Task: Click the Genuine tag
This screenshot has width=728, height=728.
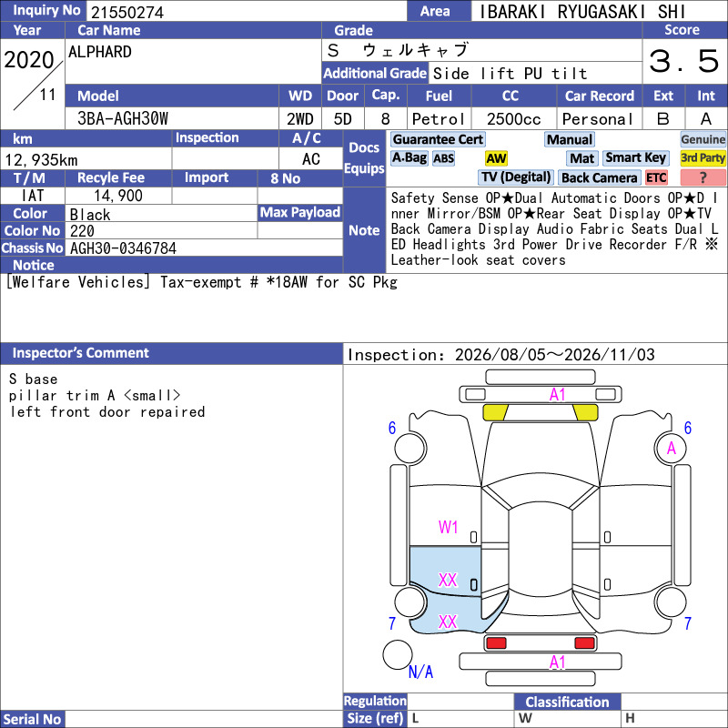Action: point(703,139)
